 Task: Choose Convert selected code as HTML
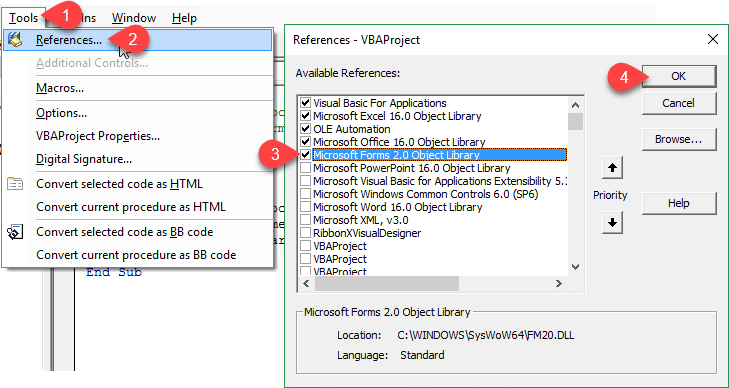click(119, 184)
